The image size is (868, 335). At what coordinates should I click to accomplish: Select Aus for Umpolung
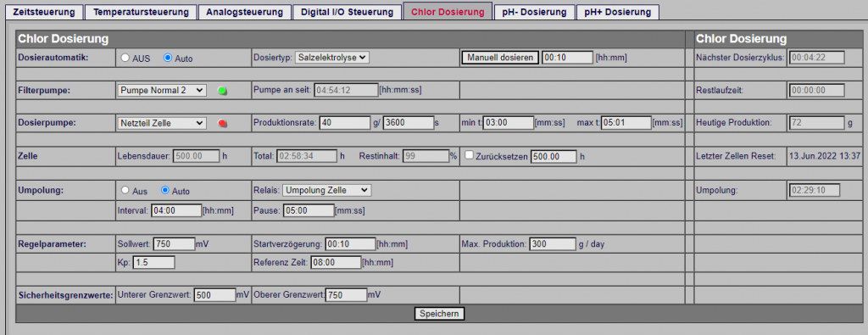tap(125, 191)
